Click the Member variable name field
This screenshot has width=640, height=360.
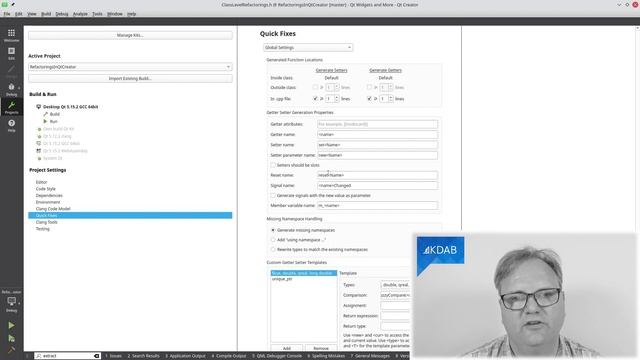377,206
